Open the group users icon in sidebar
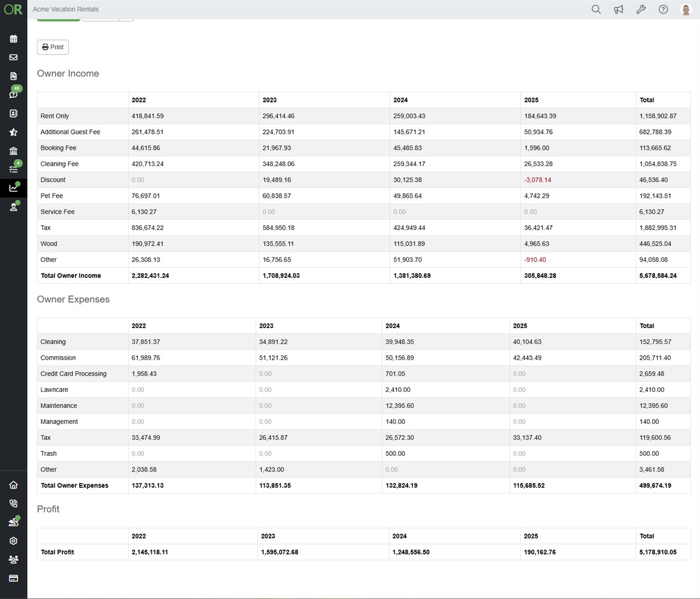700x599 pixels. pyautogui.click(x=13, y=560)
